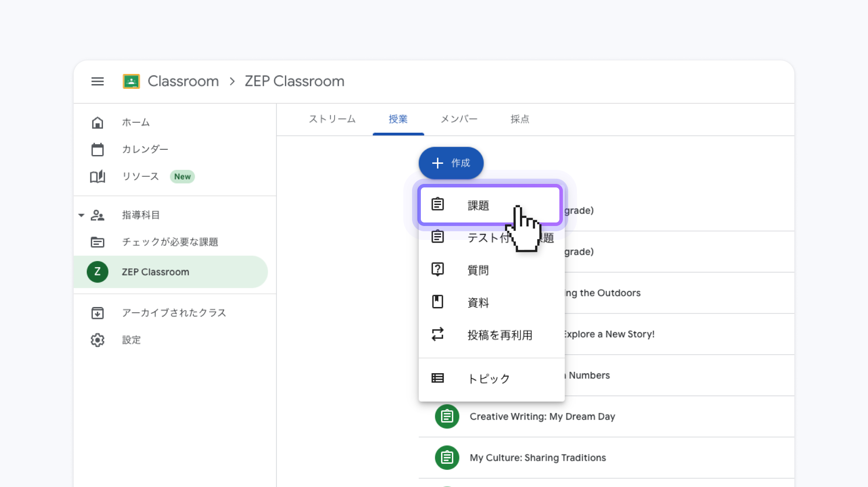Viewport: 868px width, 487px height.
Task: Choose 投稿を再利用 menu entry
Action: coord(500,335)
